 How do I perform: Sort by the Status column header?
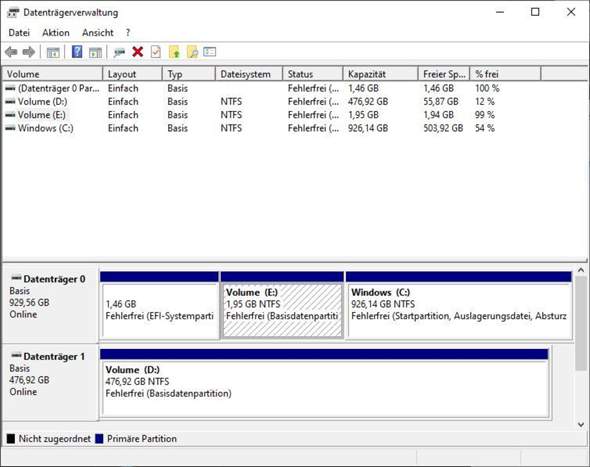click(313, 74)
